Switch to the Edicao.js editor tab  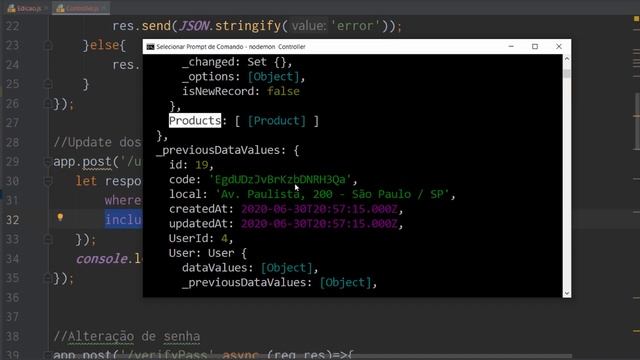point(24,8)
